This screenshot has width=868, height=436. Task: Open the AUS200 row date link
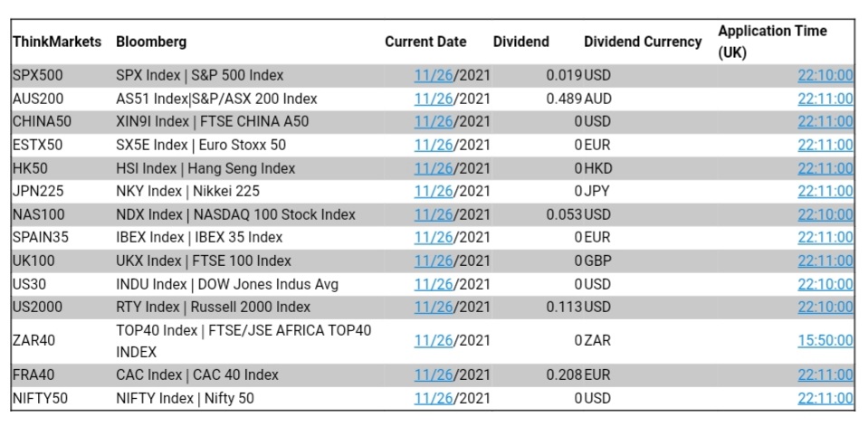(x=434, y=99)
